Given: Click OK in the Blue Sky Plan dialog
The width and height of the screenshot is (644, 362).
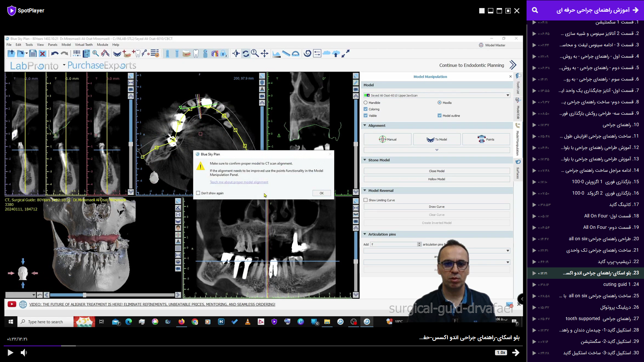Looking at the screenshot, I should pos(321,193).
